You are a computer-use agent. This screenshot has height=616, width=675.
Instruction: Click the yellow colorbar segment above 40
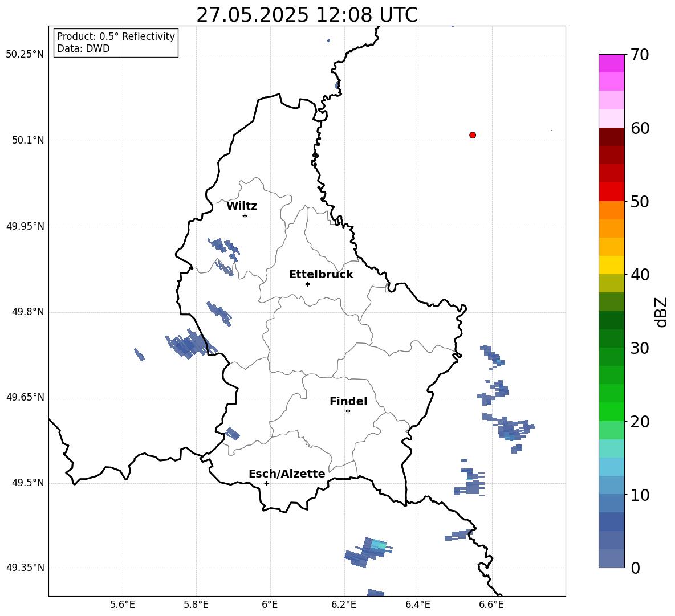click(611, 265)
